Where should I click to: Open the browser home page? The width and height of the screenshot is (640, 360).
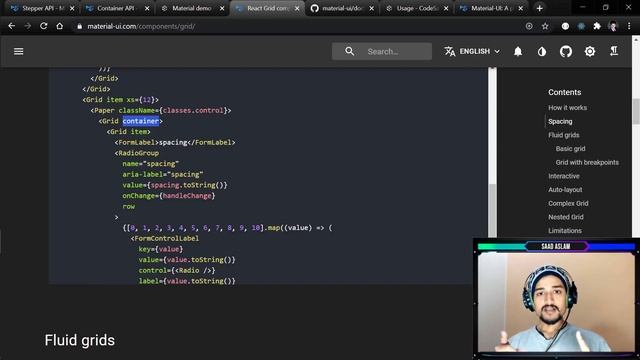click(x=60, y=26)
